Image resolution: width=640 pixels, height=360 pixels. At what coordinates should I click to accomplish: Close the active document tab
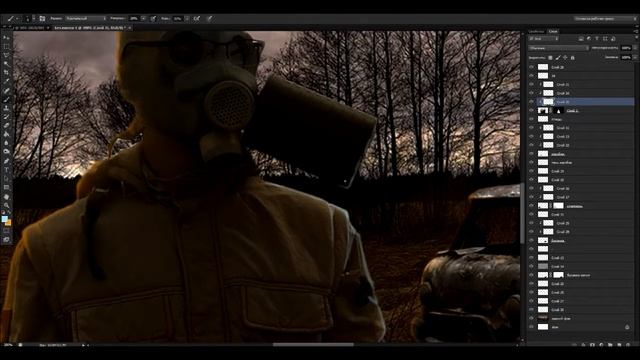(x=129, y=28)
